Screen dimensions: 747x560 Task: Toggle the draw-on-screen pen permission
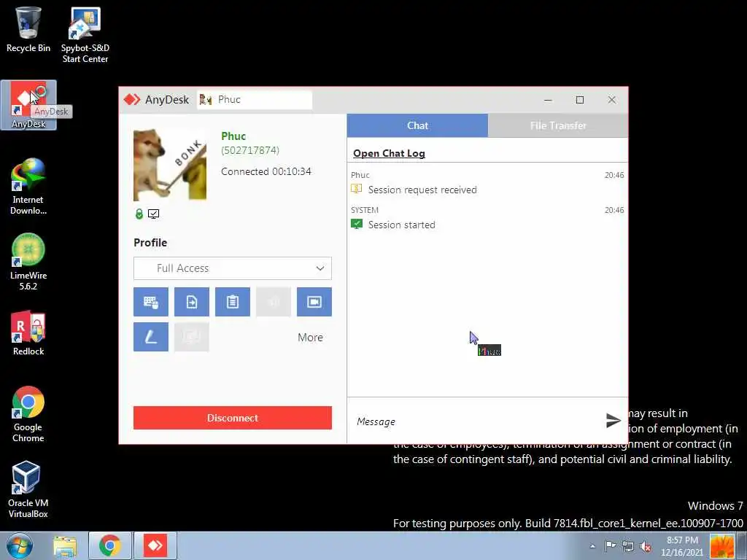[150, 337]
